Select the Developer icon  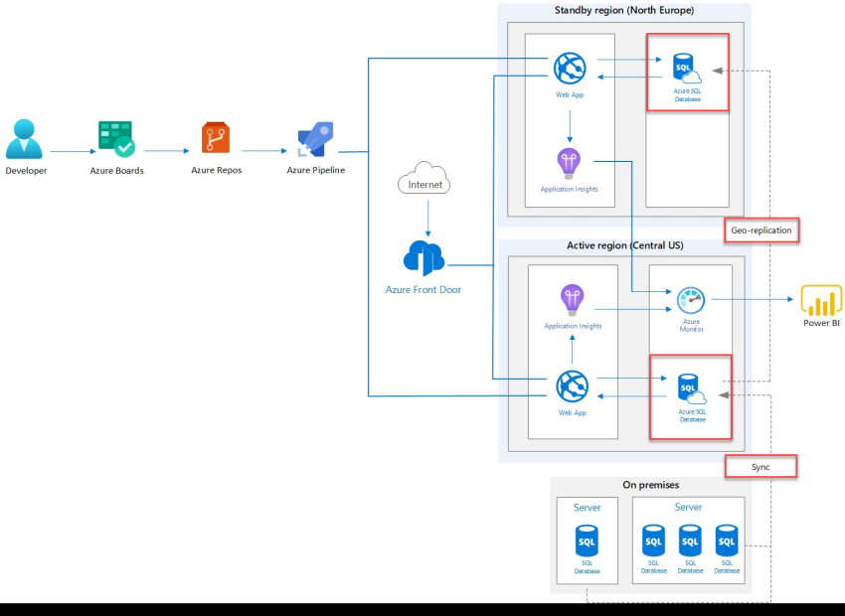tap(24, 139)
